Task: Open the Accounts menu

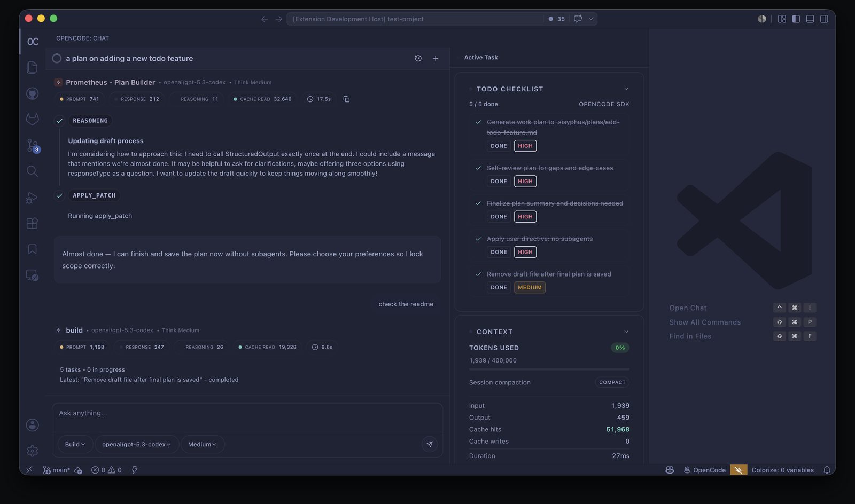Action: [33, 425]
